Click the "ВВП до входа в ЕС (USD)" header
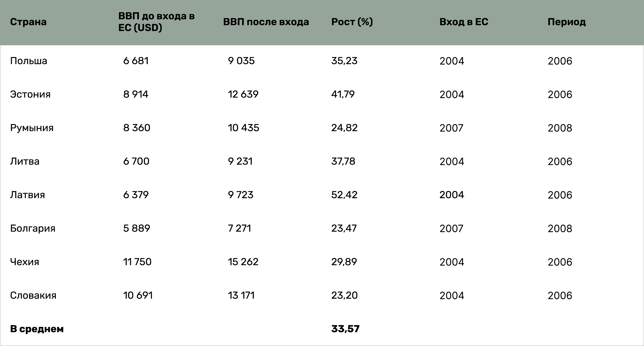This screenshot has width=644, height=346. click(156, 22)
